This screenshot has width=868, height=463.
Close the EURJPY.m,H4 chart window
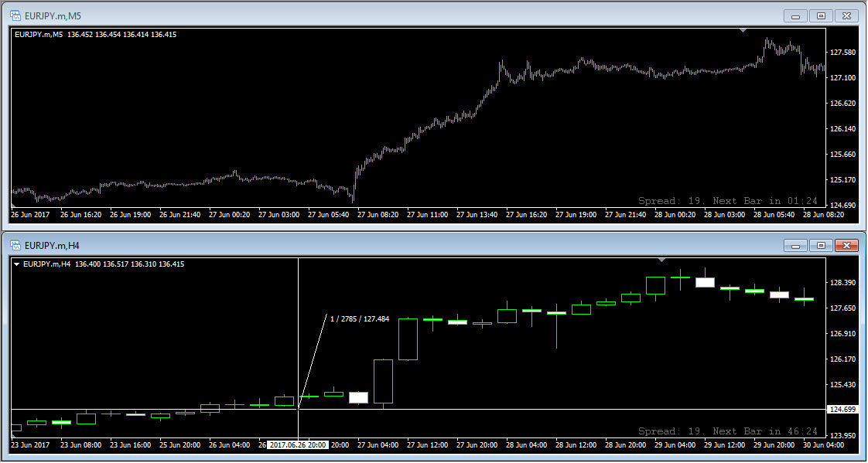(x=846, y=246)
